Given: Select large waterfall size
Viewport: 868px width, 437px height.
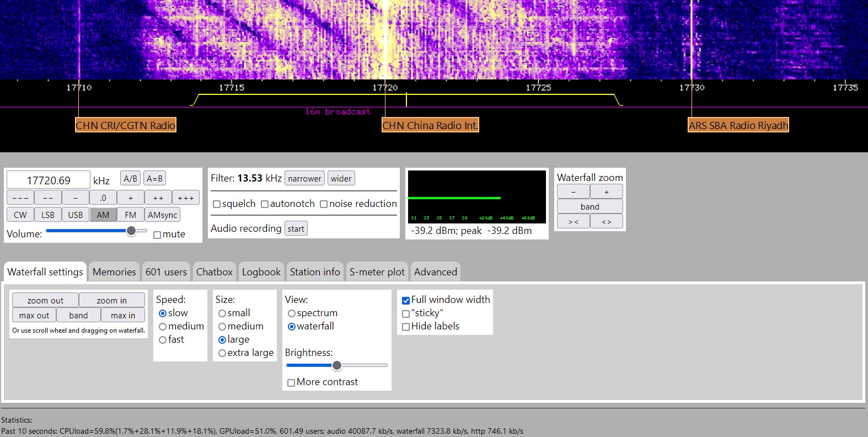Looking at the screenshot, I should coord(222,340).
